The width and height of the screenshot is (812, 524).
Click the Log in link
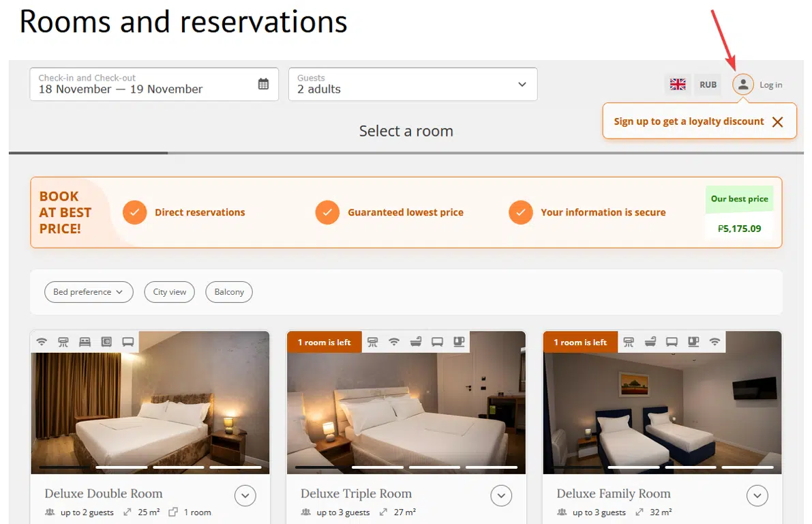click(771, 85)
